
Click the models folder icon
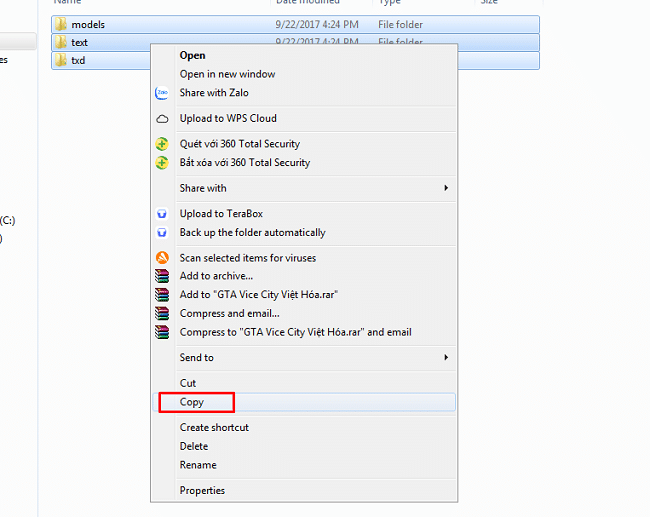tap(61, 24)
